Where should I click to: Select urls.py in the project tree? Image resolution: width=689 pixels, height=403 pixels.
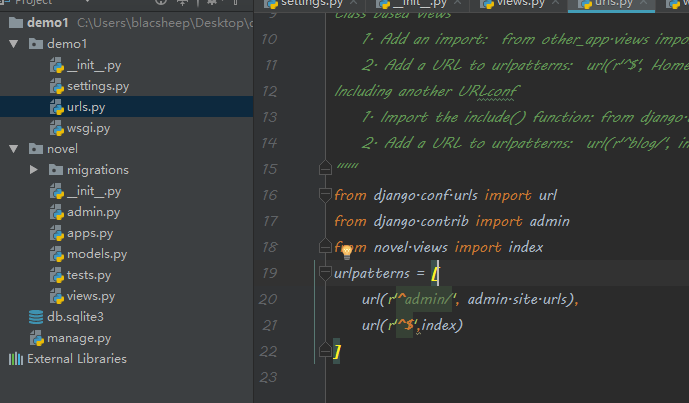click(x=88, y=107)
